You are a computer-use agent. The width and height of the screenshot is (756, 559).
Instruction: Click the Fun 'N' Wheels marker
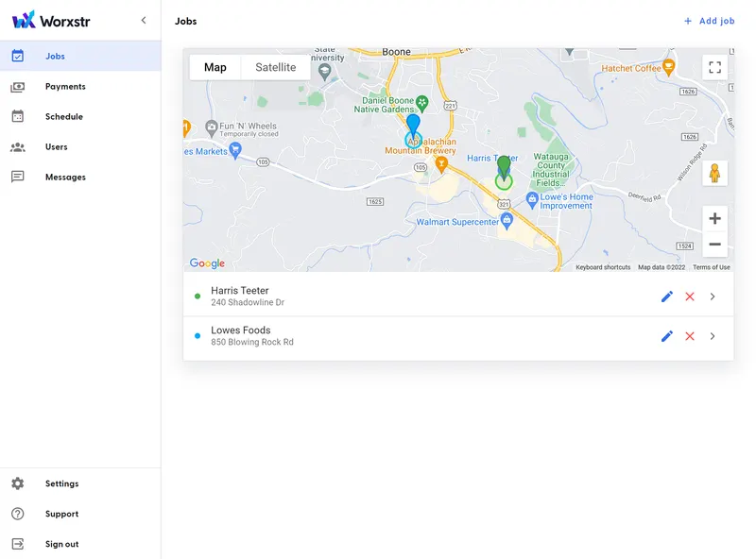coord(211,128)
